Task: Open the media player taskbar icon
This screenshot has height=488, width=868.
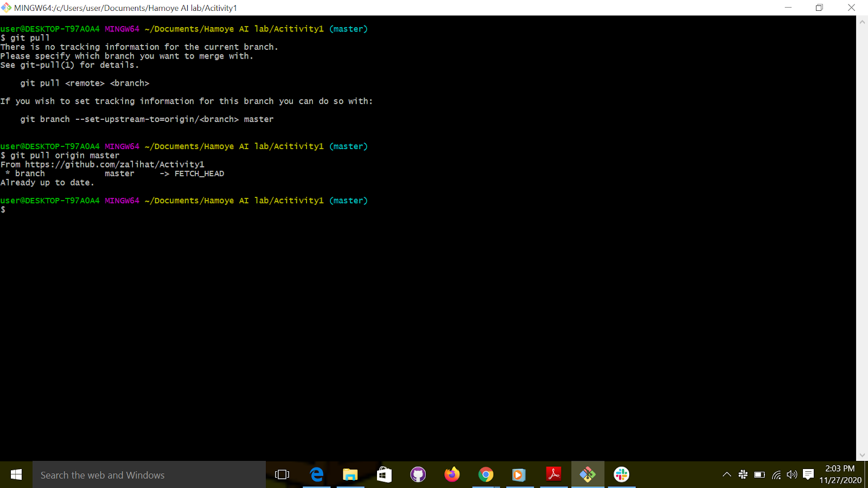Action: 519,475
